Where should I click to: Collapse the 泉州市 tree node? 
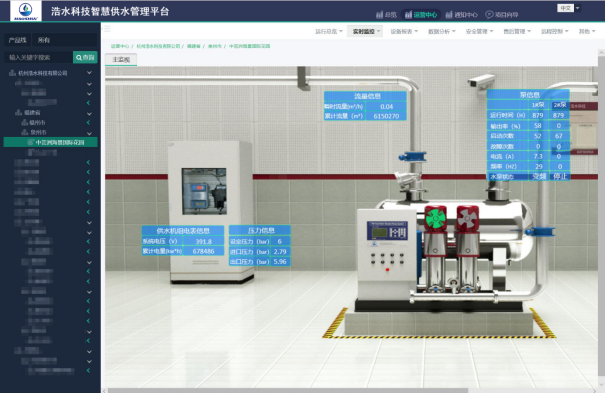click(x=90, y=133)
